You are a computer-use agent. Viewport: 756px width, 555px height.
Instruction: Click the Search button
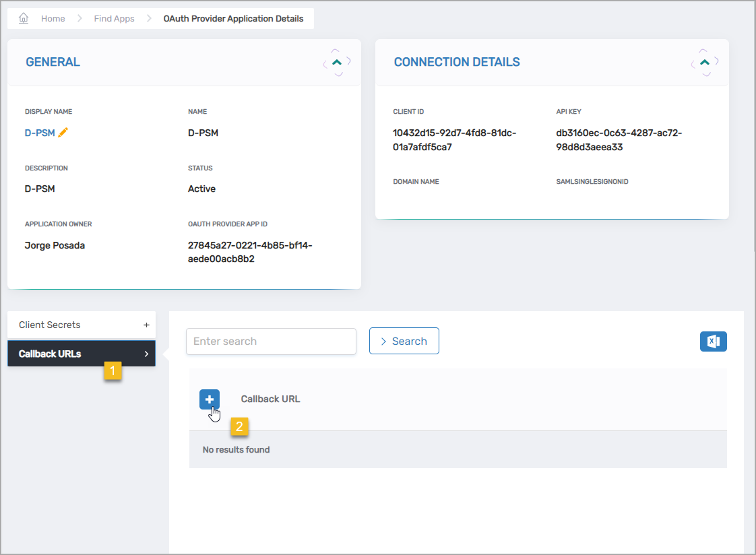(404, 341)
